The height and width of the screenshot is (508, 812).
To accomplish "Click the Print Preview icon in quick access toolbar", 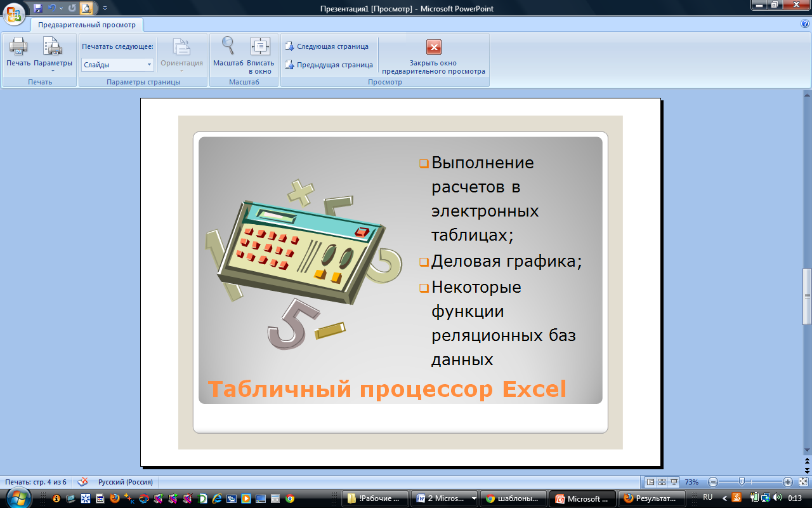I will (86, 8).
